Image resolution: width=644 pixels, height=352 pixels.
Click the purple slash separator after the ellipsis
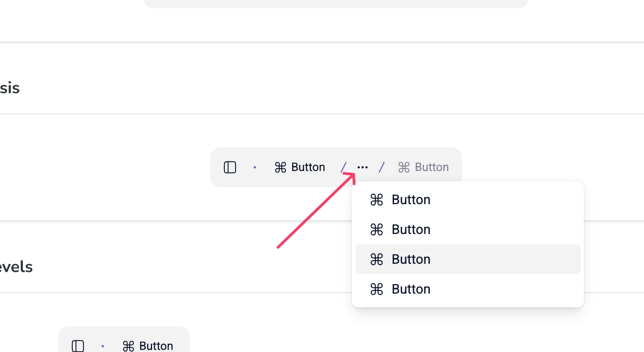click(382, 167)
